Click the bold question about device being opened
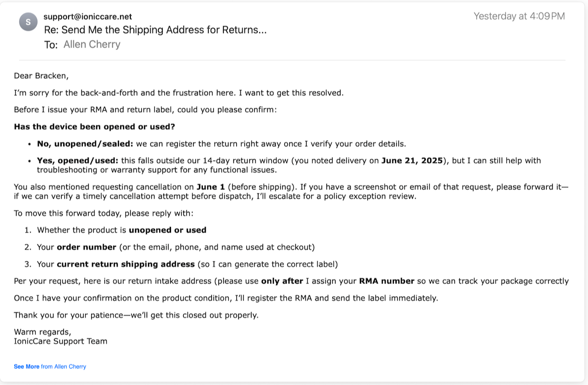The image size is (588, 385). click(94, 127)
